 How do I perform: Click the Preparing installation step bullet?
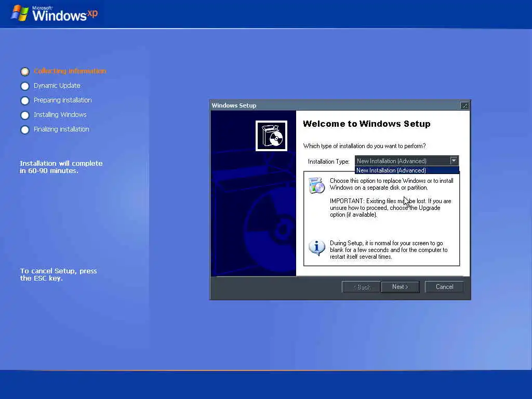[x=25, y=101]
